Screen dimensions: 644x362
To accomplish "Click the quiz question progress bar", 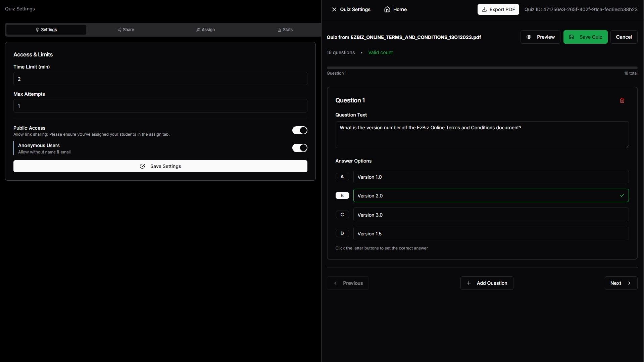I will [481, 67].
